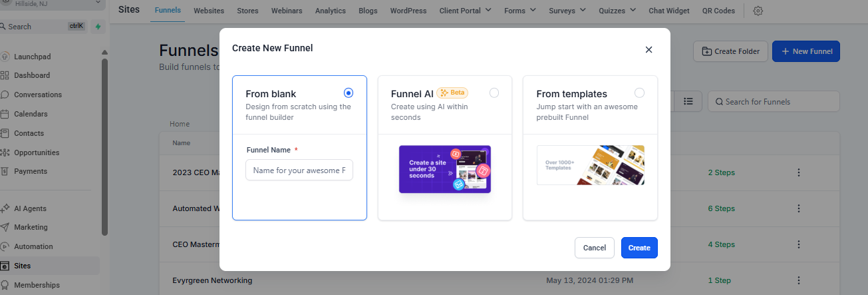Screen dimensions: 868x295
Task: Select the Funnel AI radio option
Action: click(494, 93)
